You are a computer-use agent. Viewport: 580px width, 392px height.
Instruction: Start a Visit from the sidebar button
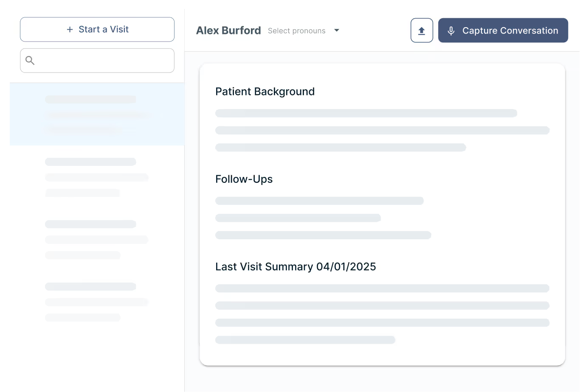point(97,30)
